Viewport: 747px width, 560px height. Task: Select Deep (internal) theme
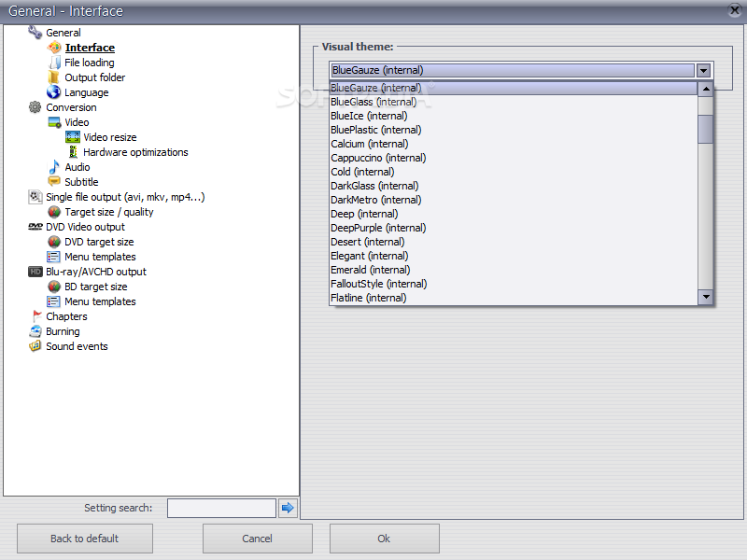coord(514,214)
